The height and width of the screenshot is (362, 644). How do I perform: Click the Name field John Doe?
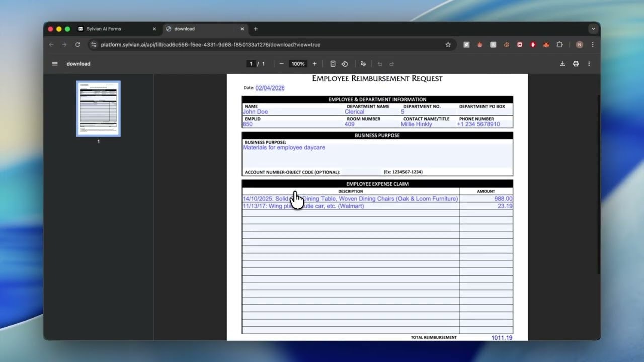click(293, 112)
